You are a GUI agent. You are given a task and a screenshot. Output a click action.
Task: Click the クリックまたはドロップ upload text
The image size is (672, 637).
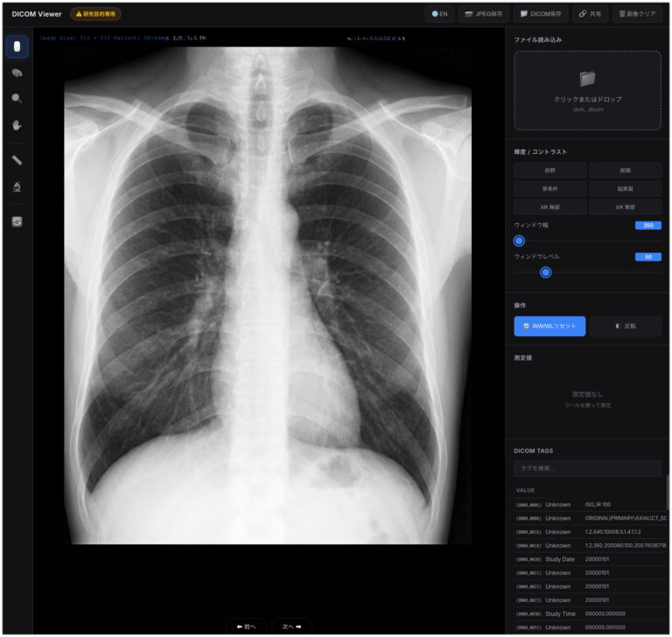click(x=588, y=99)
